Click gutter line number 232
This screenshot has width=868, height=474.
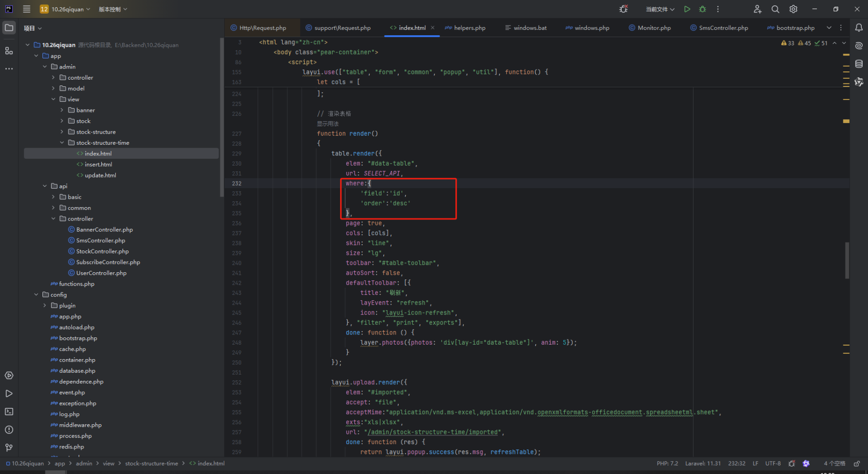[236, 183]
